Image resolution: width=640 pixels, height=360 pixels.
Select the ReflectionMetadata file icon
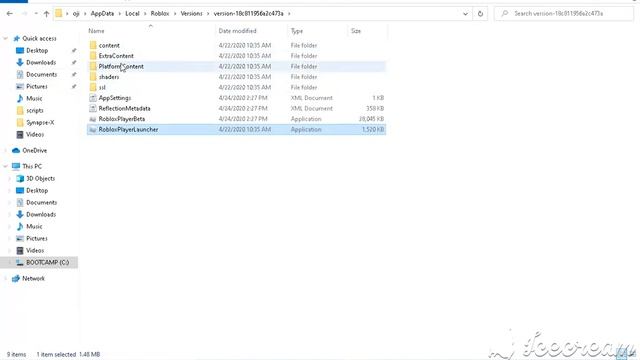click(x=93, y=109)
